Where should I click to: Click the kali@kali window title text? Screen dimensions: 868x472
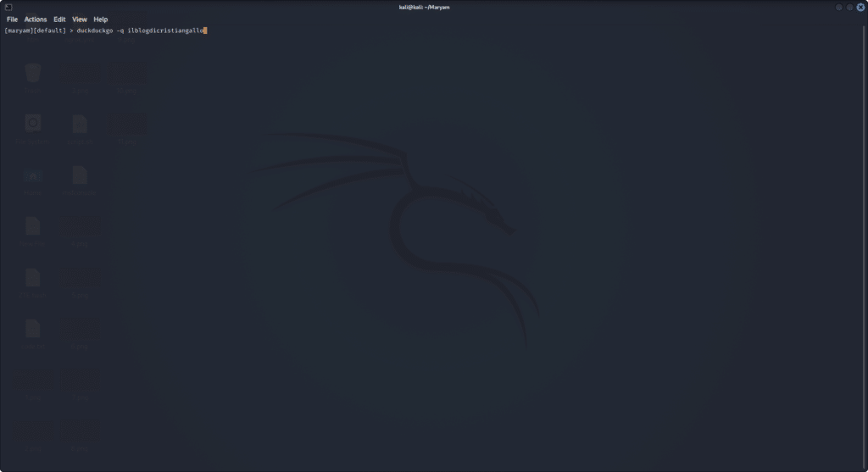click(424, 7)
